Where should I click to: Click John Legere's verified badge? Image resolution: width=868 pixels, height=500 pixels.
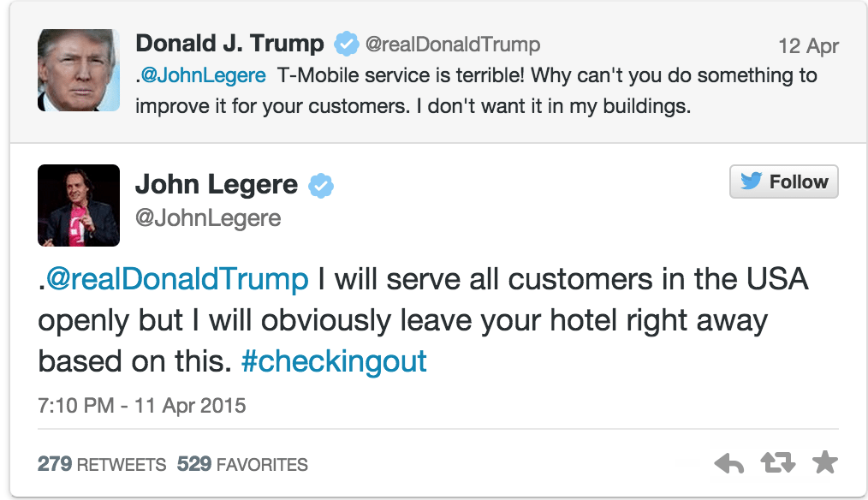point(321,185)
